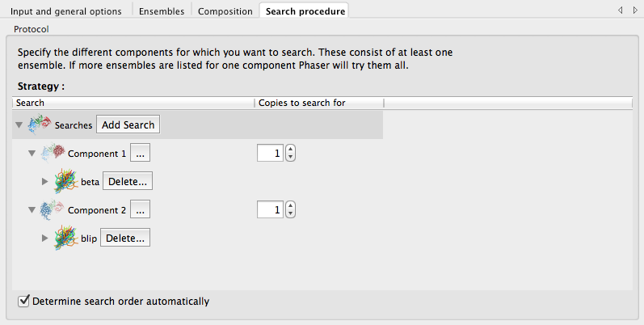Expand the beta ensemble node
Screen dimensions: 644x325
point(45,182)
